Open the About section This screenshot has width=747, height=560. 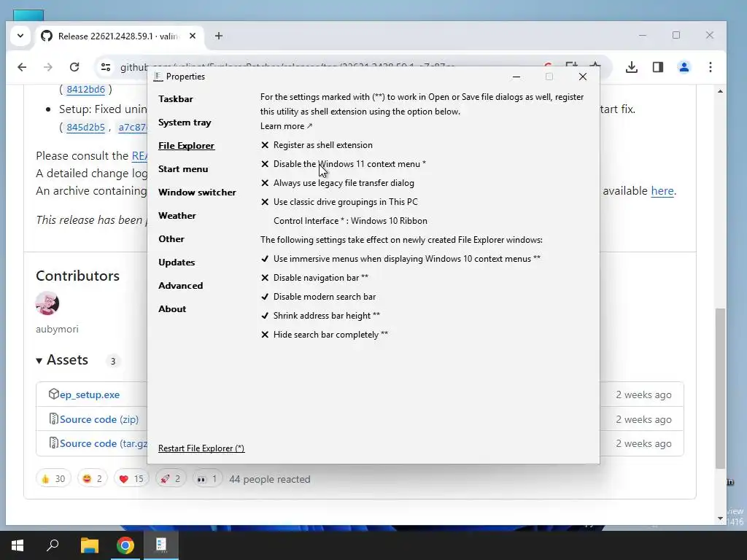tap(172, 309)
